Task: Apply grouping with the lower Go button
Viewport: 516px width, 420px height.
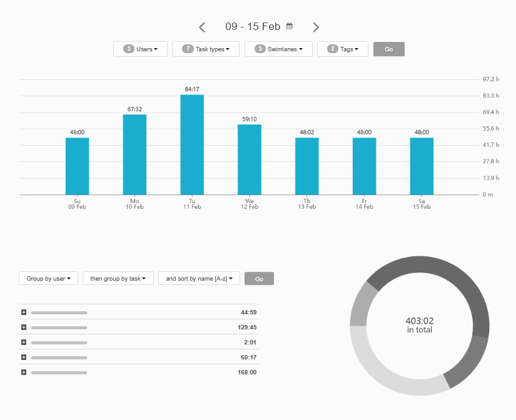Action: pos(259,278)
